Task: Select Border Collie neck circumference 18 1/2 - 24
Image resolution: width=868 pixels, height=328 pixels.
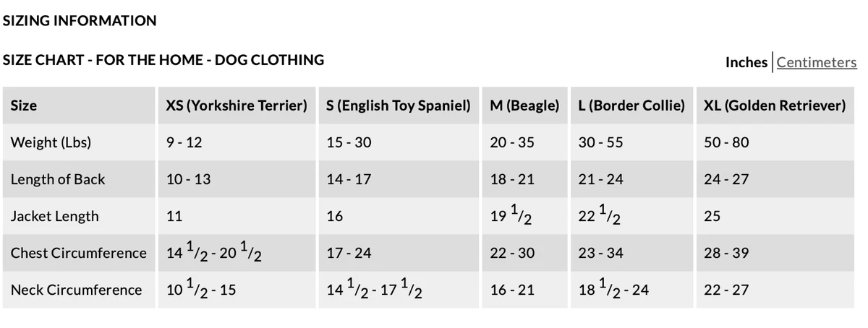Action: [x=613, y=288]
